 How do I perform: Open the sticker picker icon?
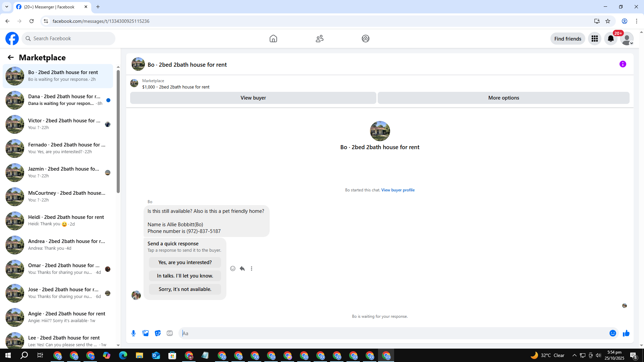158,333
